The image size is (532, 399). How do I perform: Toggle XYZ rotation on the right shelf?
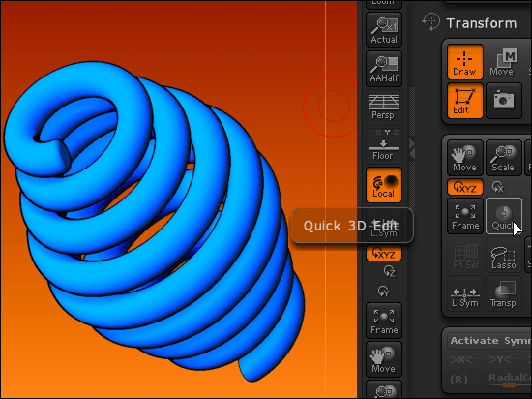coord(384,254)
